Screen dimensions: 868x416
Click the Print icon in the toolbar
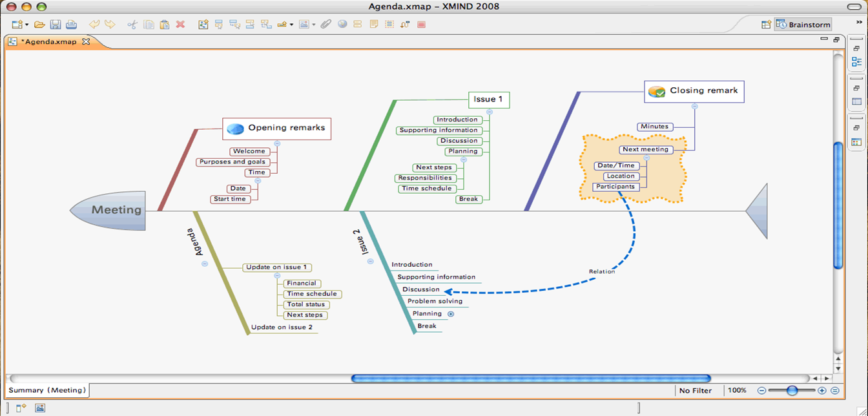click(71, 25)
